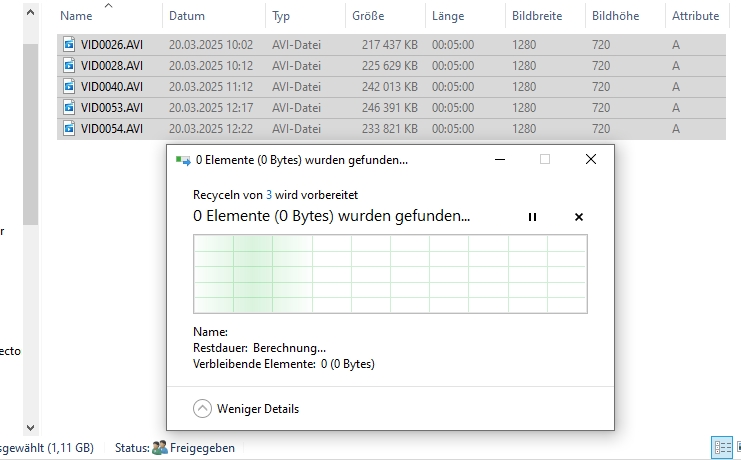Collapse dialog with Weniger Details chevron

(x=202, y=408)
